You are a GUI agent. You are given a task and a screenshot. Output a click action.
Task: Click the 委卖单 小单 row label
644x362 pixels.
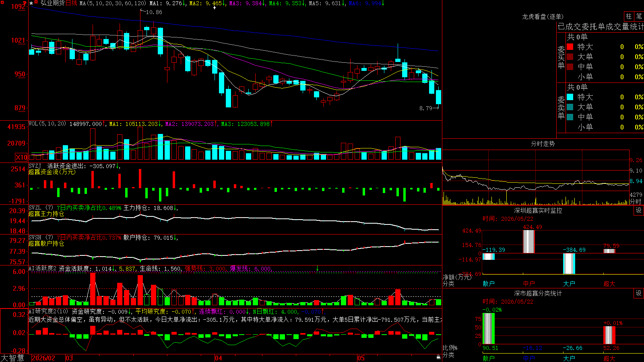pyautogui.click(x=585, y=127)
